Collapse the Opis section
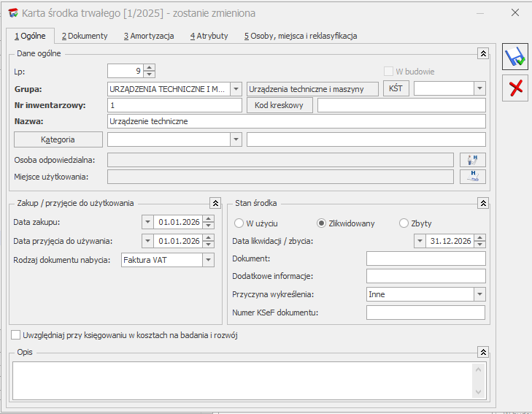 [x=483, y=352]
